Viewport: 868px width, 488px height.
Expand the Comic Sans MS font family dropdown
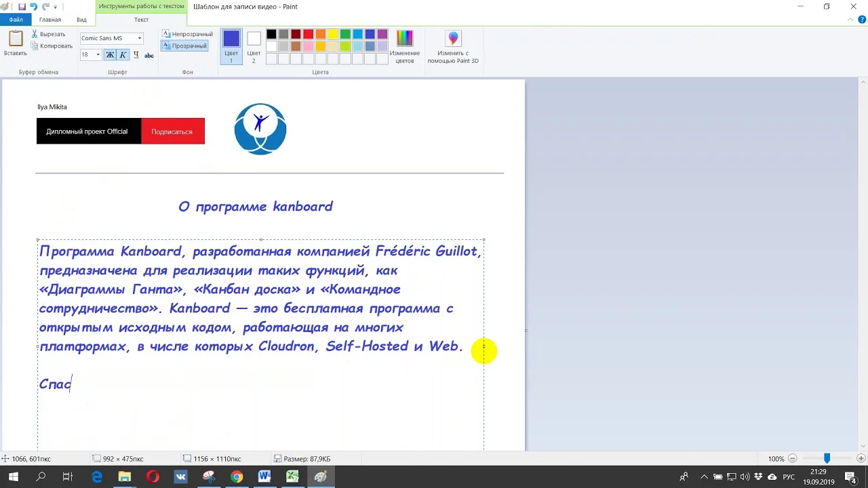(140, 38)
